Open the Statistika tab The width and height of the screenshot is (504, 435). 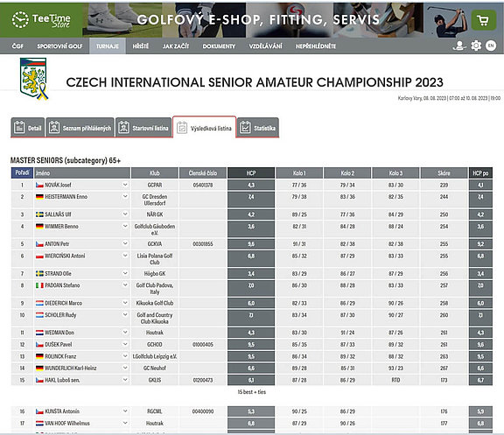pos(258,128)
